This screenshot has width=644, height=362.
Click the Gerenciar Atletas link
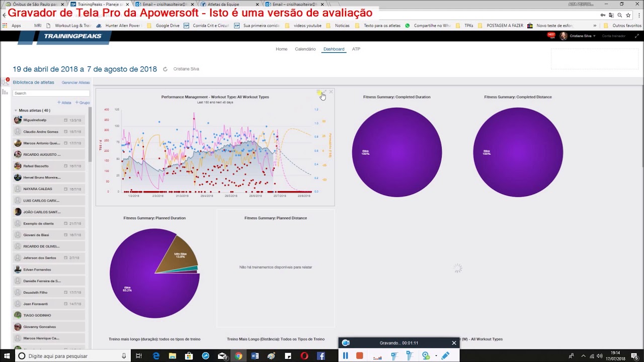[x=75, y=82]
